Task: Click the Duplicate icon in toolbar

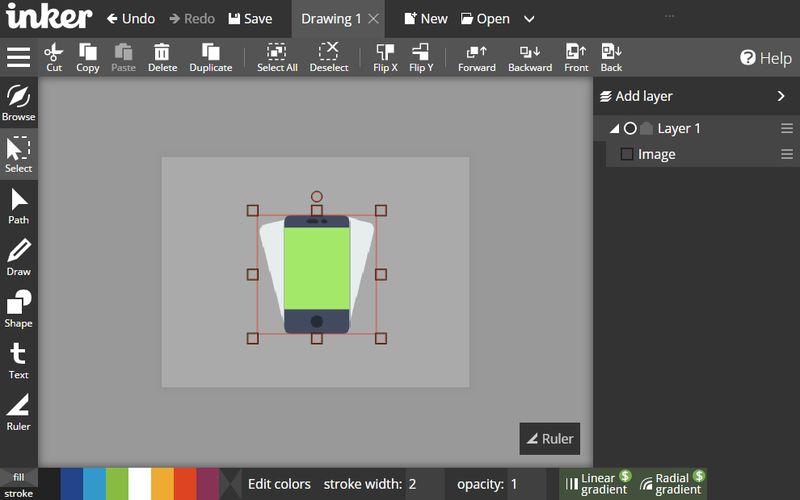Action: 210,57
